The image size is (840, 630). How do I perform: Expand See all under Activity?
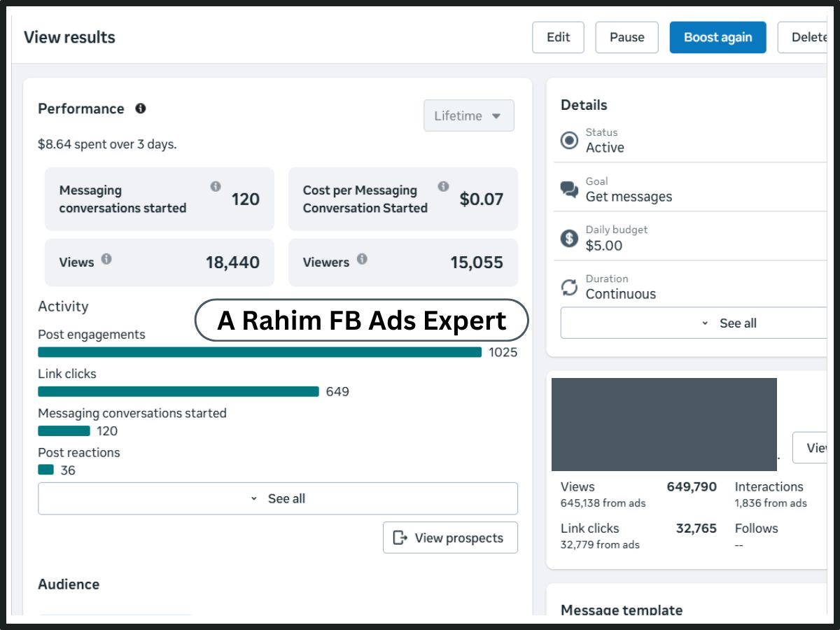point(278,498)
